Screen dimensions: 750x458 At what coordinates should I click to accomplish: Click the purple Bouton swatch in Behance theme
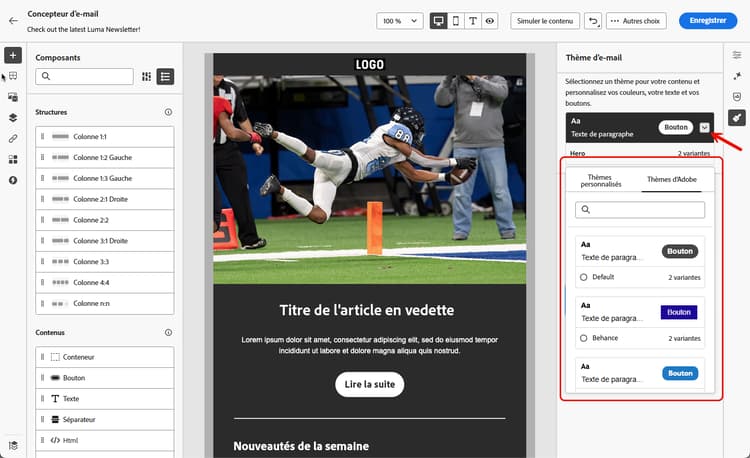point(679,312)
